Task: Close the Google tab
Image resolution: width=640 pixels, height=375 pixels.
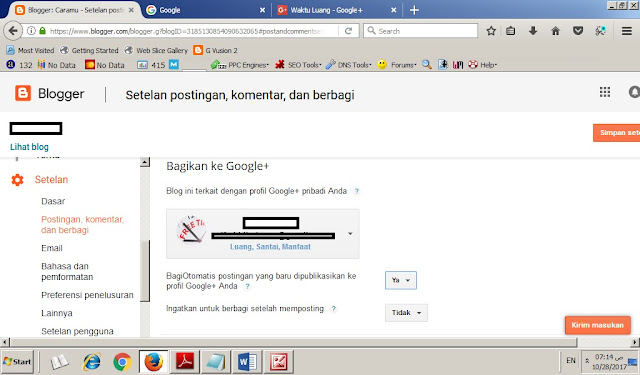Action: [262, 10]
